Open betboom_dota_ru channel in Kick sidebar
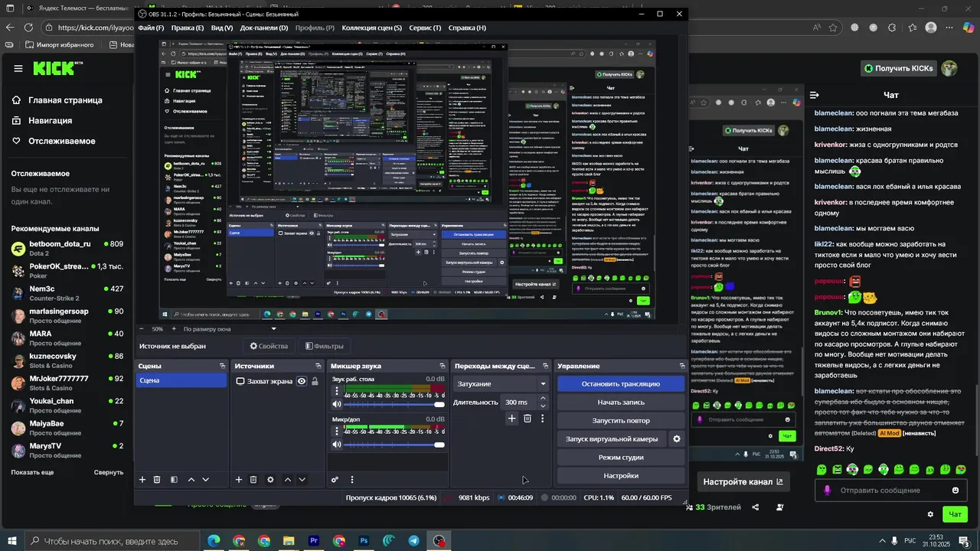Screen dimensions: 980x551 [67, 249]
